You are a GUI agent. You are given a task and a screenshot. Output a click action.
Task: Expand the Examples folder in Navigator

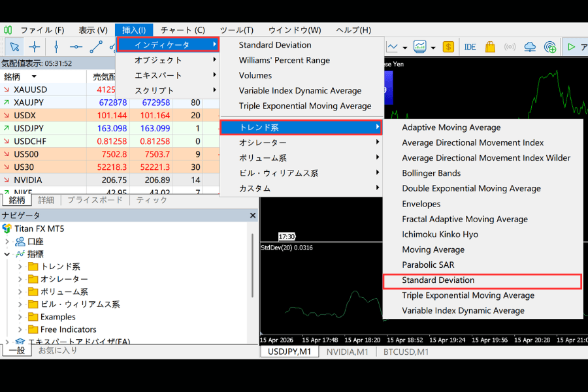(20, 317)
